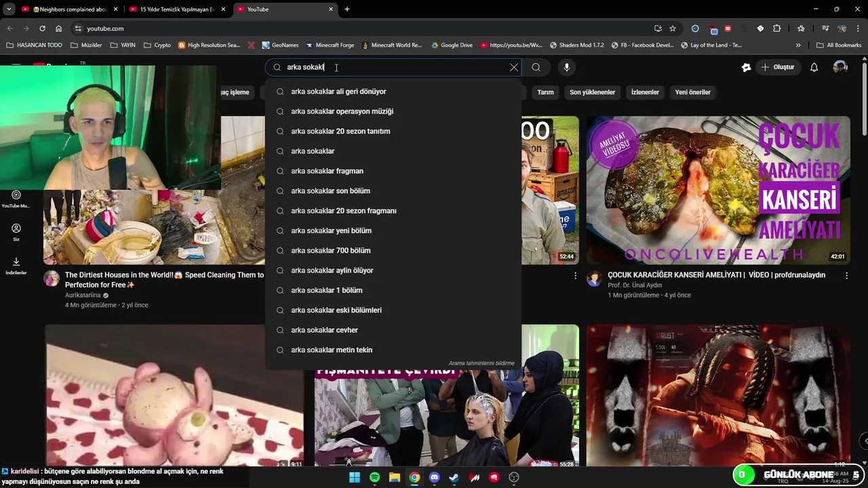Screen dimensions: 868x488
Task: Open the account avatar menu
Action: [840, 67]
